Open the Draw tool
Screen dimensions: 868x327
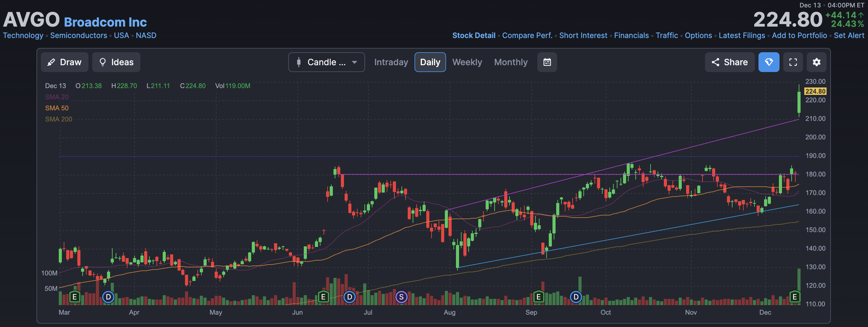64,62
